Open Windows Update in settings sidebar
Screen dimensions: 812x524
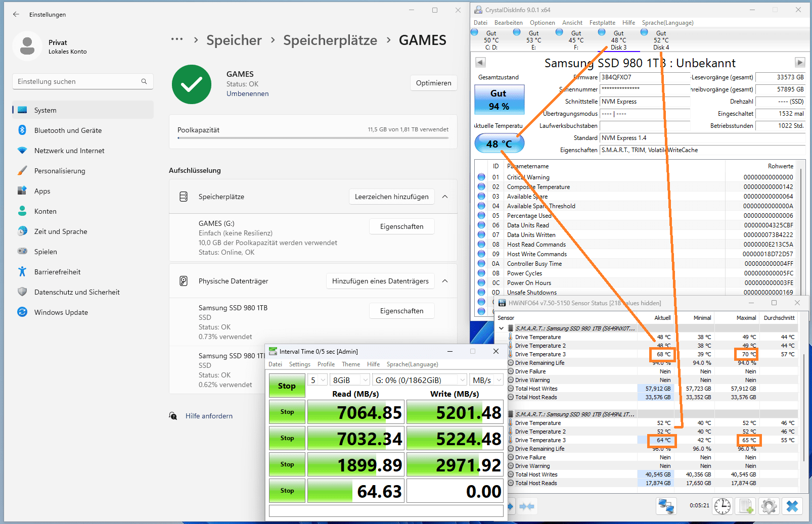(x=83, y=312)
